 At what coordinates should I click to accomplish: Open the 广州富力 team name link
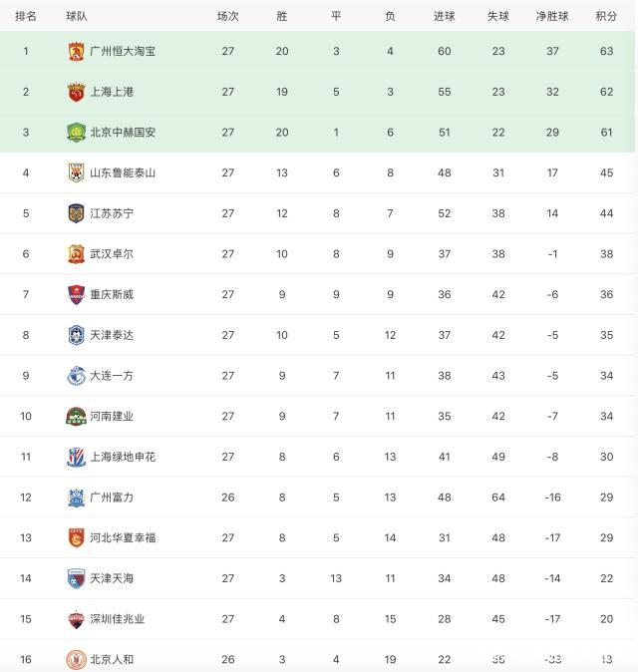tap(111, 498)
